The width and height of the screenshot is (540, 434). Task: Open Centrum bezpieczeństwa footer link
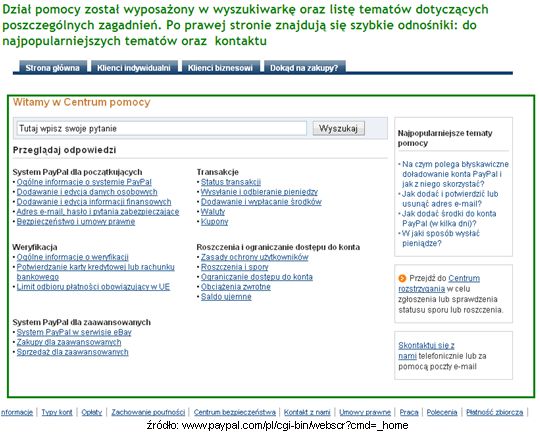tap(235, 412)
